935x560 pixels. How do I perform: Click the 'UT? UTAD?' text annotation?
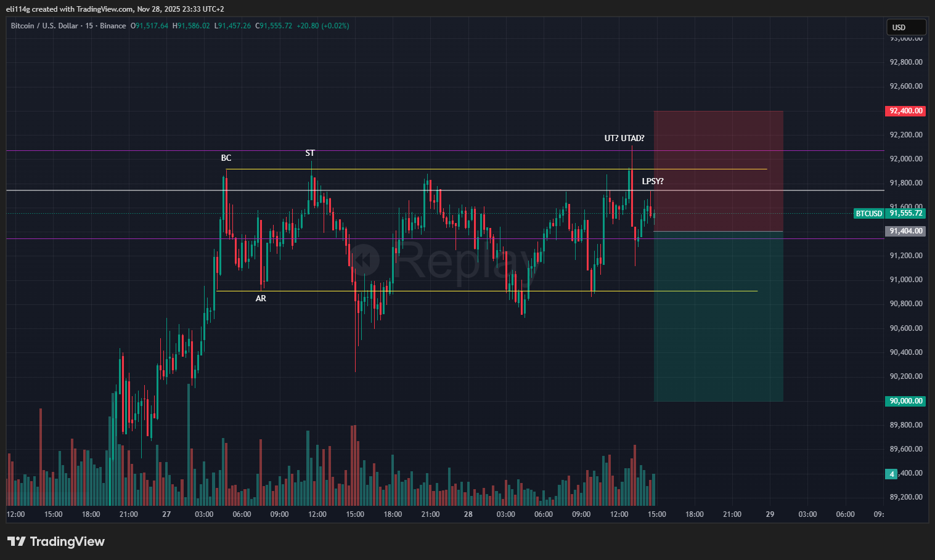coord(624,138)
